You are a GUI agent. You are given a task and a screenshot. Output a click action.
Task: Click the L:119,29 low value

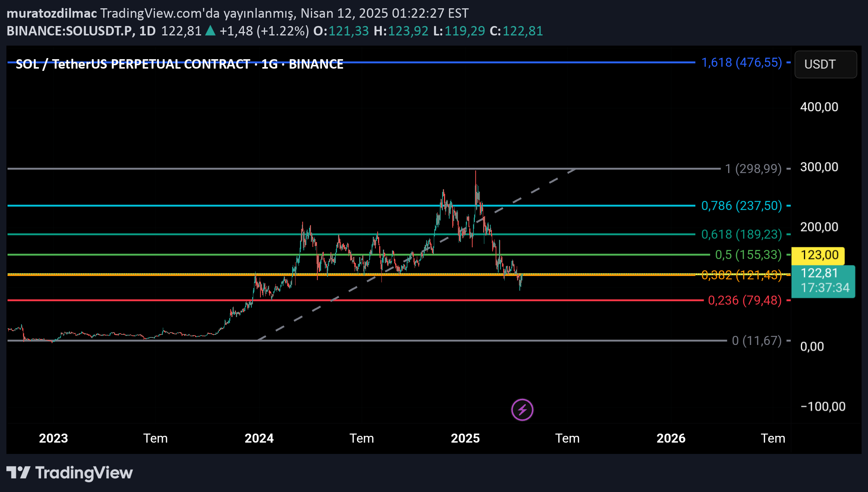tap(459, 31)
